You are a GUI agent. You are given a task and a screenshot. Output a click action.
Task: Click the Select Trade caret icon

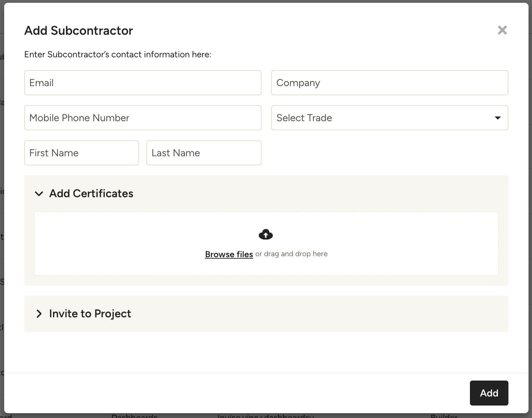pos(497,118)
